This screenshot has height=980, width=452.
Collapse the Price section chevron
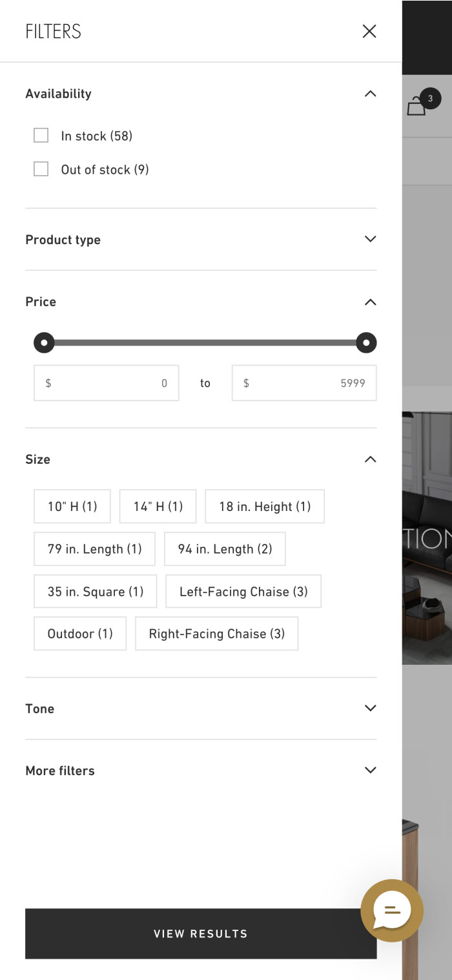tap(370, 302)
